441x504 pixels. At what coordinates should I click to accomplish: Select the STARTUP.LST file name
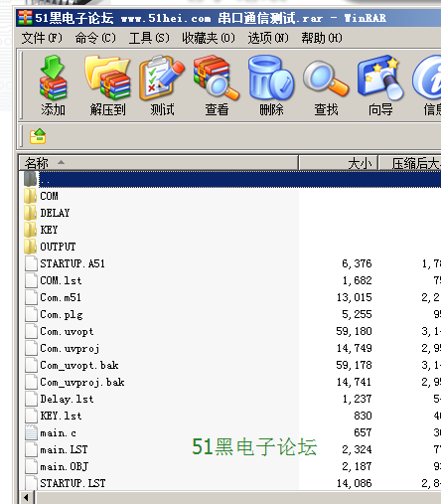tap(73, 483)
